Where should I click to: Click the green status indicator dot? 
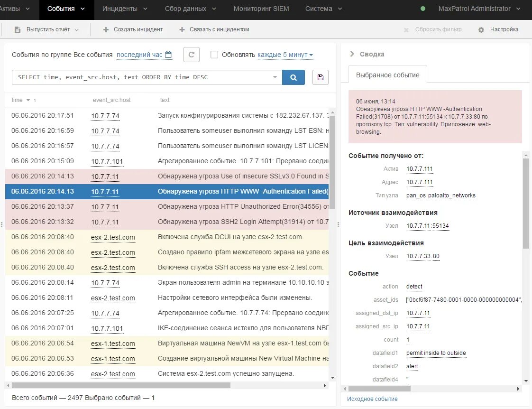pos(423,9)
